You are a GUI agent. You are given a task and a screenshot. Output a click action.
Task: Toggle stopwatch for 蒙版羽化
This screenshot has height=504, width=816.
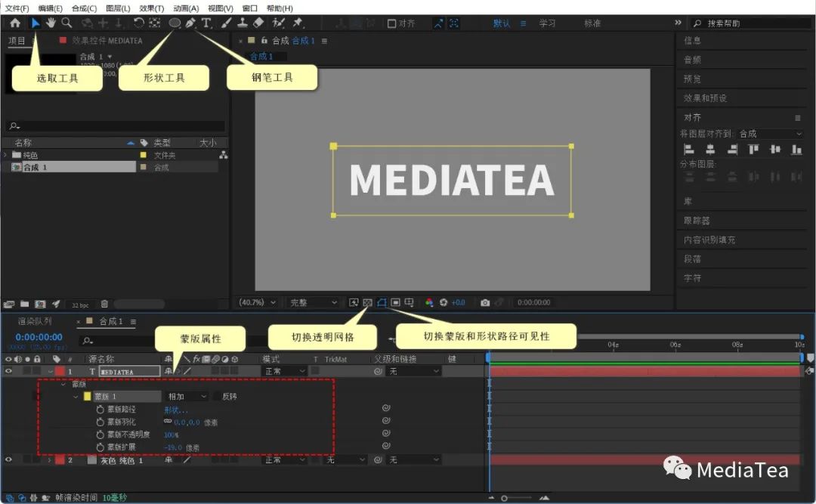[100, 422]
